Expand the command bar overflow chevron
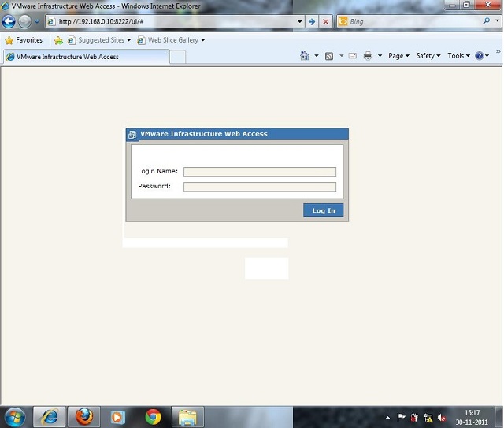The width and height of the screenshot is (504, 428). pyautogui.click(x=498, y=52)
